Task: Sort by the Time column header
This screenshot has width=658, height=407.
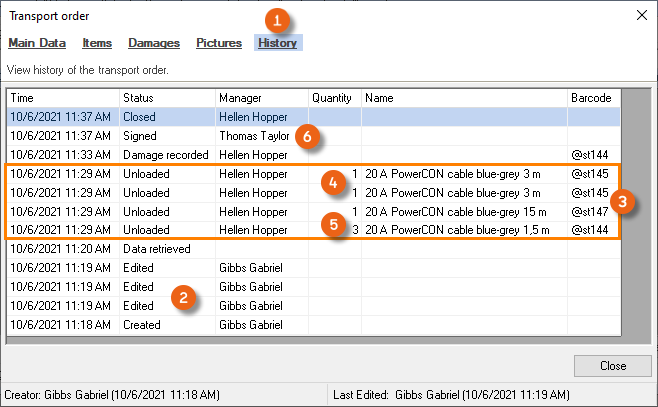Action: 62,98
